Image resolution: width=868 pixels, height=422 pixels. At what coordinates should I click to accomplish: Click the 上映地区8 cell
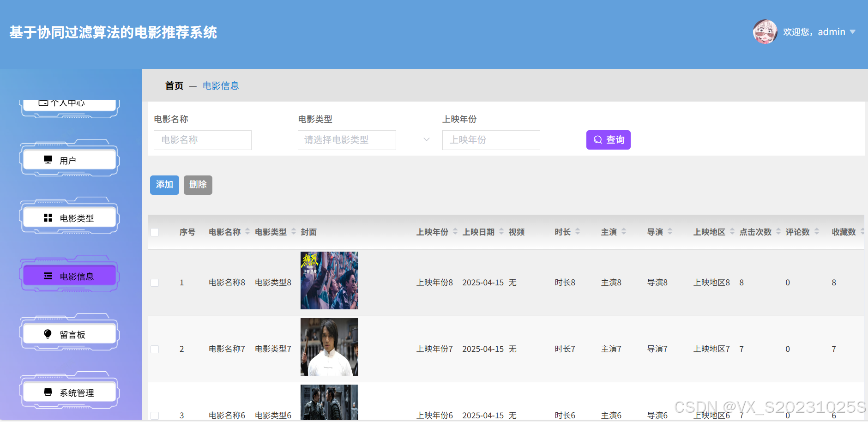point(711,283)
